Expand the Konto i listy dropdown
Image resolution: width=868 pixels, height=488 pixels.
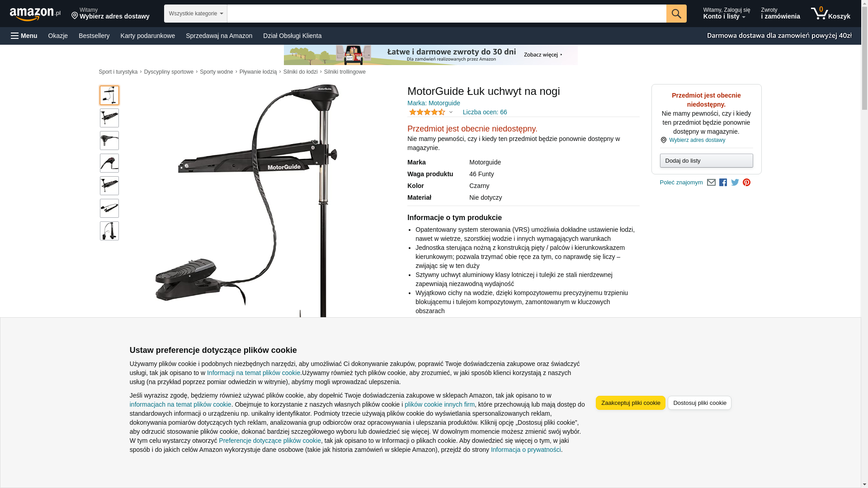pyautogui.click(x=726, y=14)
